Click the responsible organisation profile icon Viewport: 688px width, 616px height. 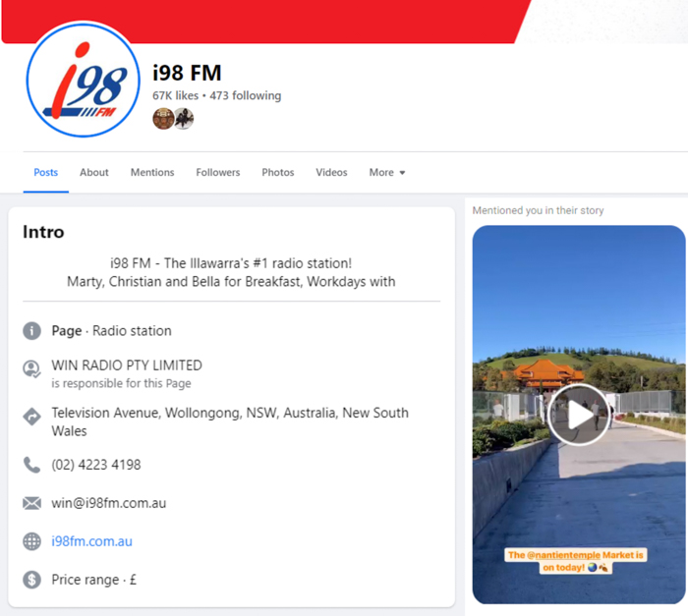click(32, 369)
